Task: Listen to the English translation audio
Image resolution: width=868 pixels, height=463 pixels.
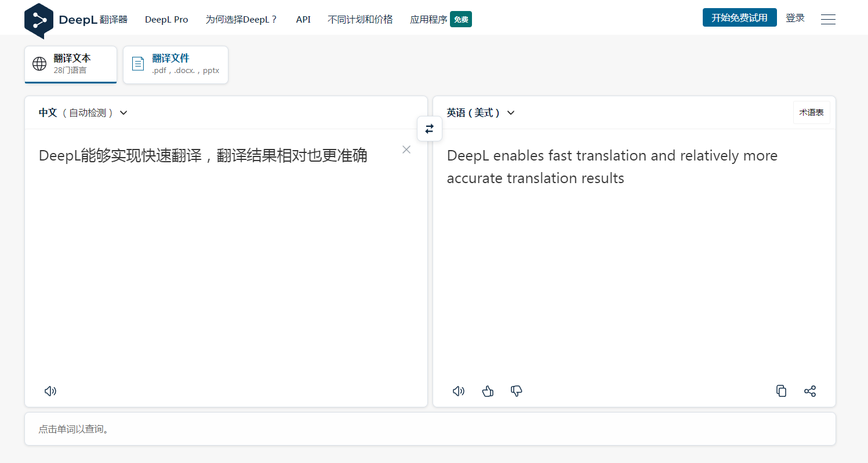Action: 459,391
